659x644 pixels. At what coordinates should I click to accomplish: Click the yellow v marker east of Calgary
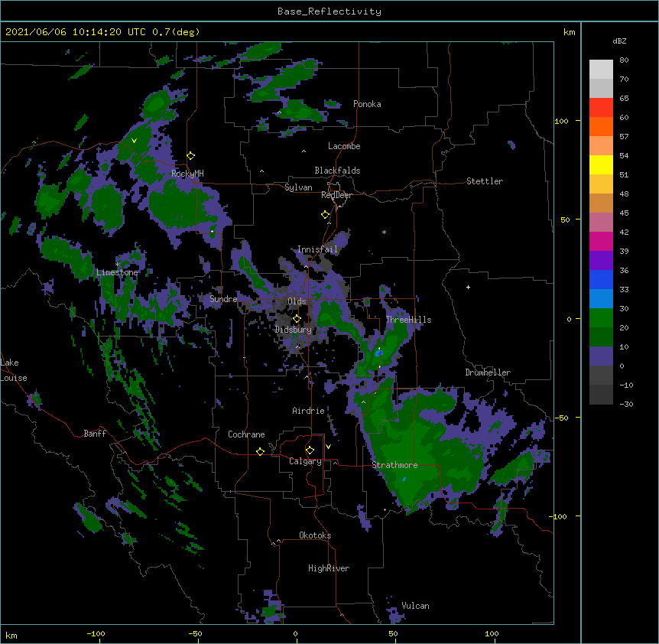tap(328, 447)
